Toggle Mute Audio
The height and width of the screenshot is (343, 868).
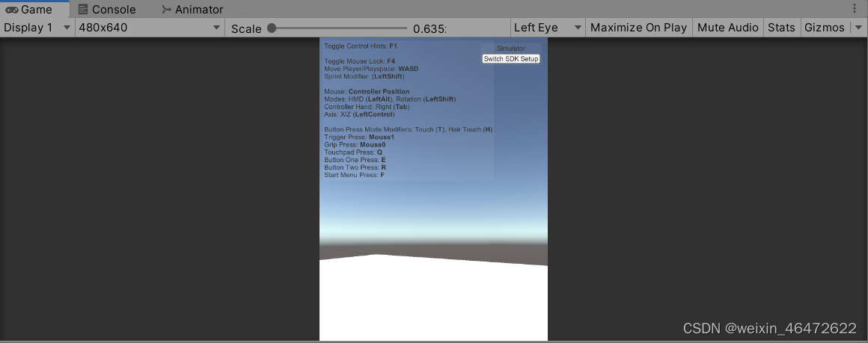(x=727, y=28)
